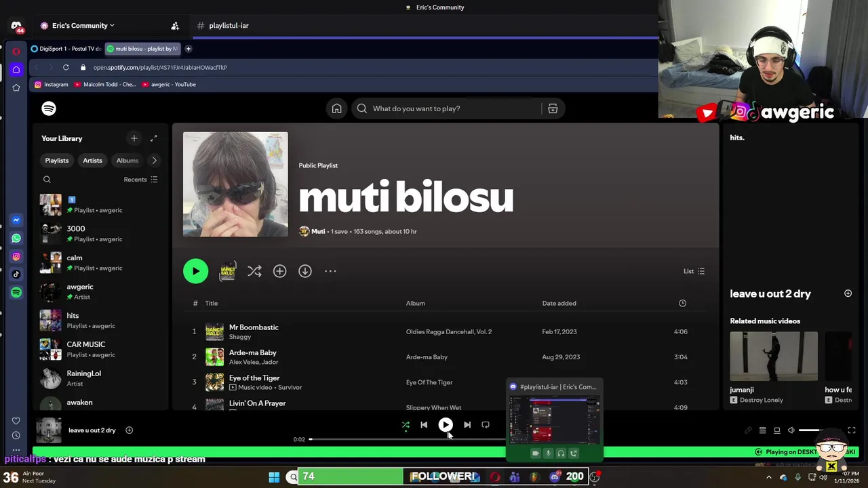Expand Your Library to full view

pos(153,138)
